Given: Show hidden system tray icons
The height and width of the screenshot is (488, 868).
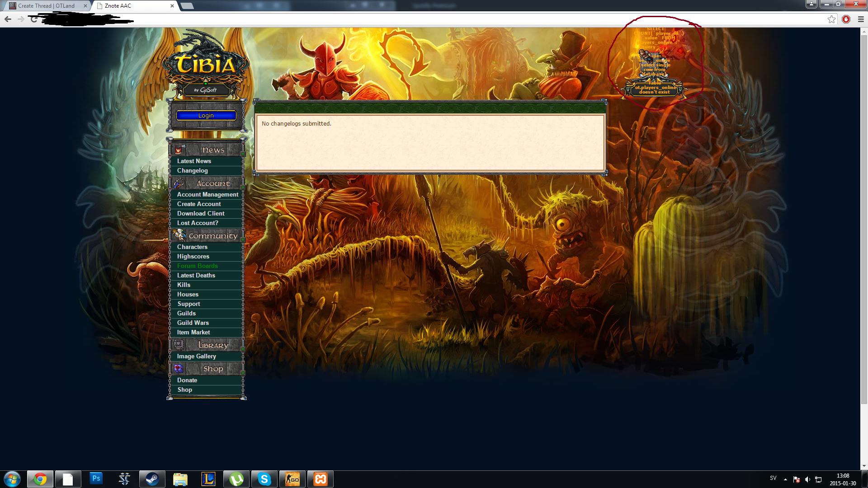Looking at the screenshot, I should tap(785, 479).
